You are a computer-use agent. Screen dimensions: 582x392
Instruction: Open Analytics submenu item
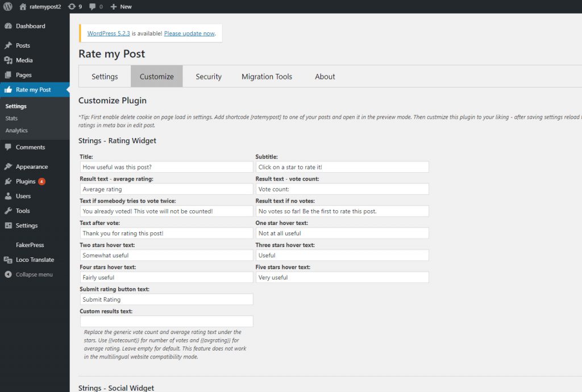pyautogui.click(x=16, y=131)
